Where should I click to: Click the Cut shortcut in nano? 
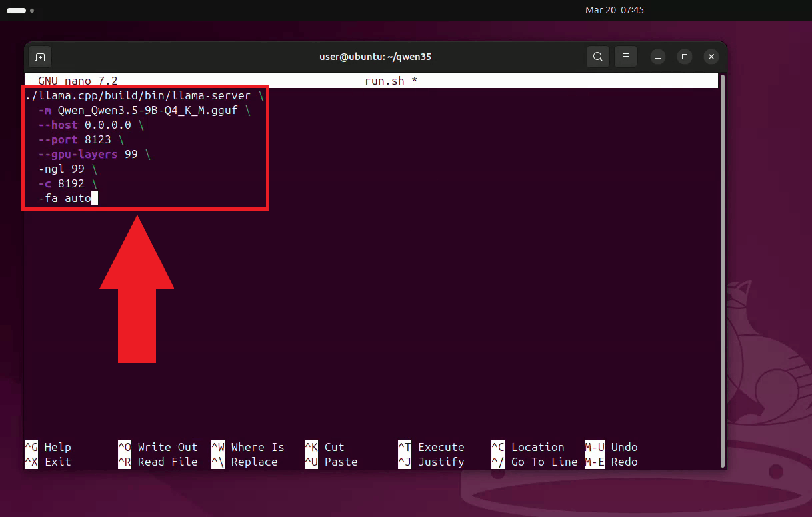pos(328,447)
